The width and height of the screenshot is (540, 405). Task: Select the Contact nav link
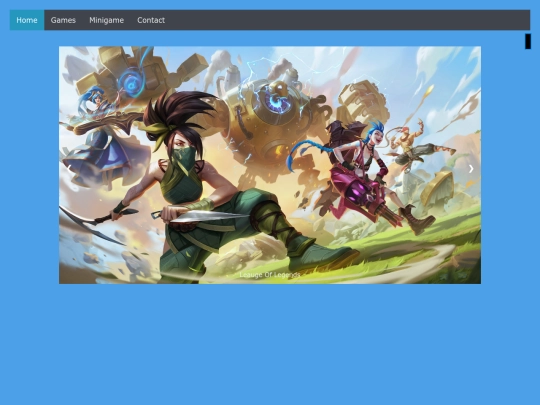pos(151,20)
